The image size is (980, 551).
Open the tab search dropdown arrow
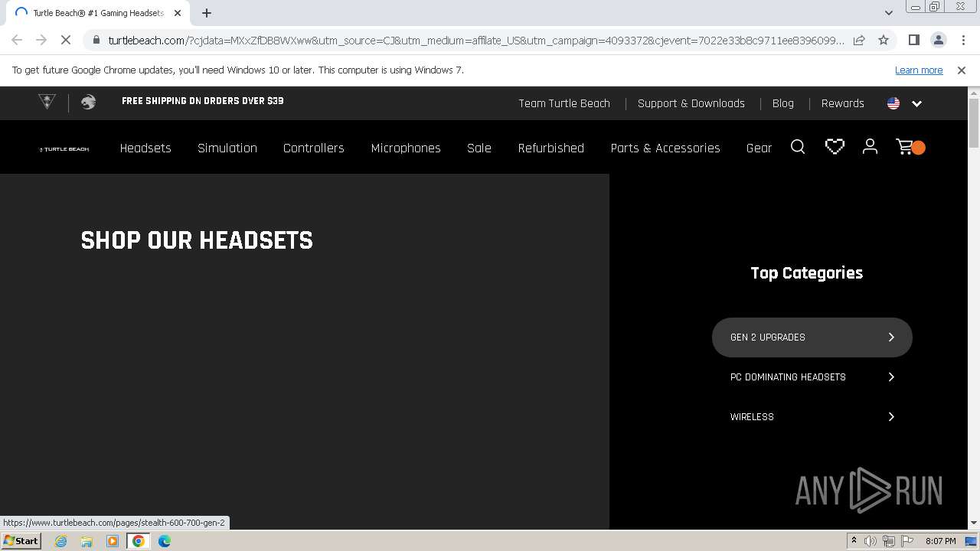pos(888,13)
